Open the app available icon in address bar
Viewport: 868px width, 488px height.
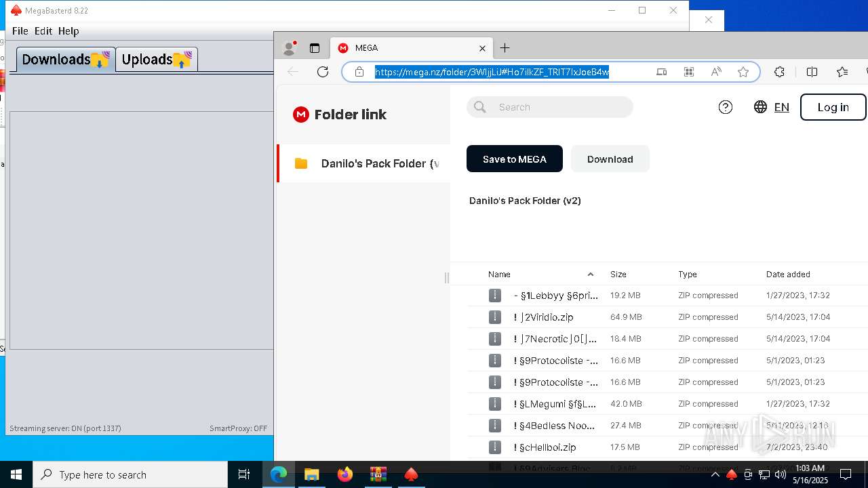point(662,72)
